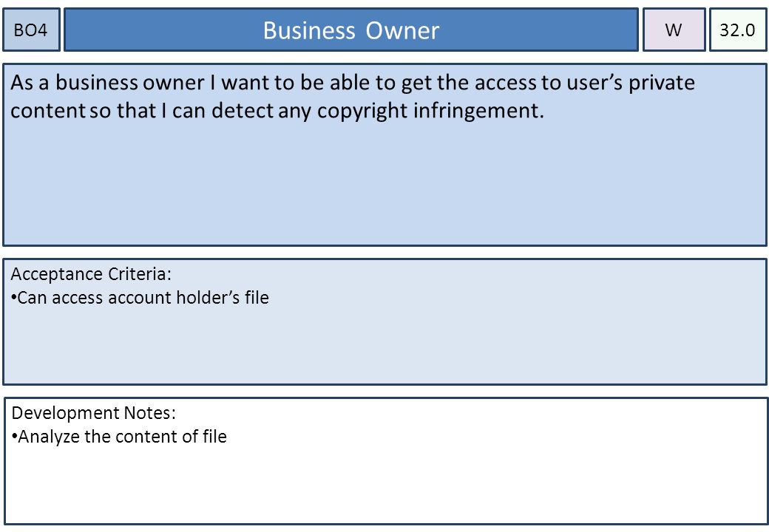Click the 'Can access account holder's file' bullet
Viewport: 769px width, 532px height.
click(x=140, y=298)
